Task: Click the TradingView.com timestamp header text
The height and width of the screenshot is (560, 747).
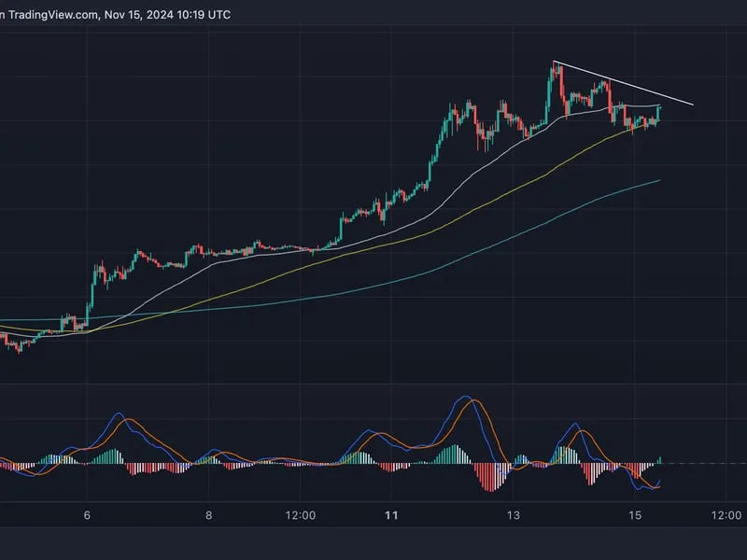Action: click(x=115, y=15)
